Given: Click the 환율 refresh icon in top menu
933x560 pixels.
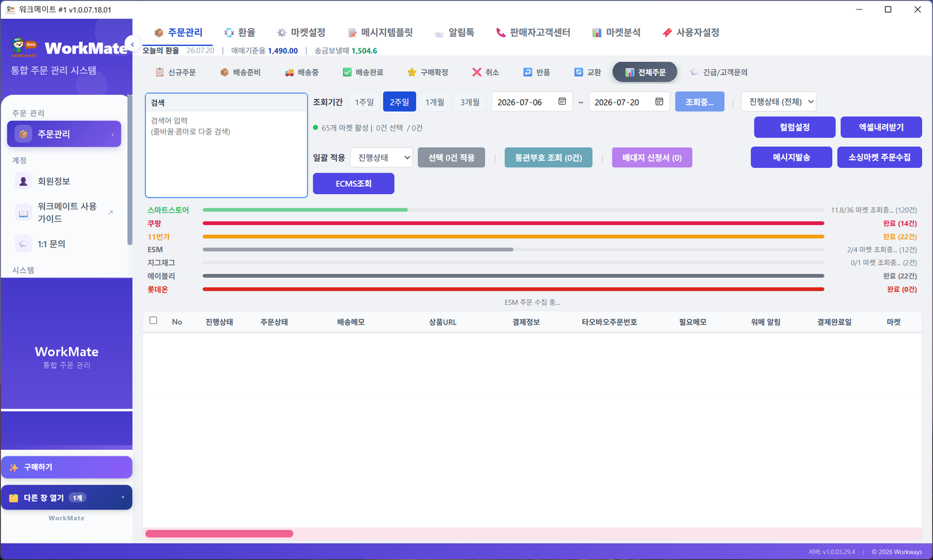Looking at the screenshot, I should (229, 33).
